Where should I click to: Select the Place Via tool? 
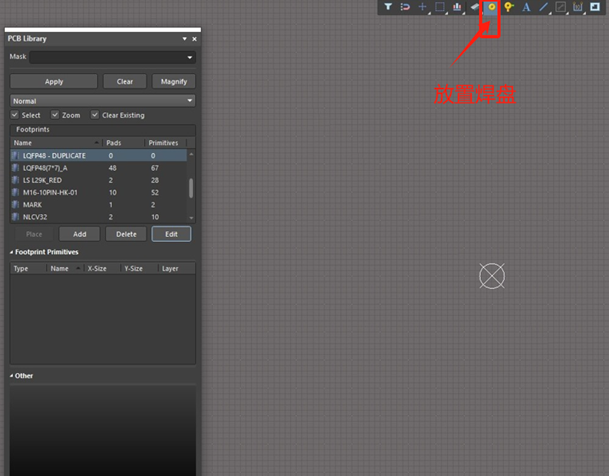click(x=509, y=7)
